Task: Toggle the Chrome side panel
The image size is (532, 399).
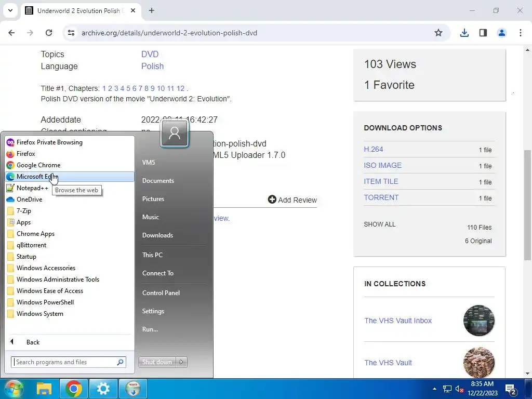Action: [483, 33]
